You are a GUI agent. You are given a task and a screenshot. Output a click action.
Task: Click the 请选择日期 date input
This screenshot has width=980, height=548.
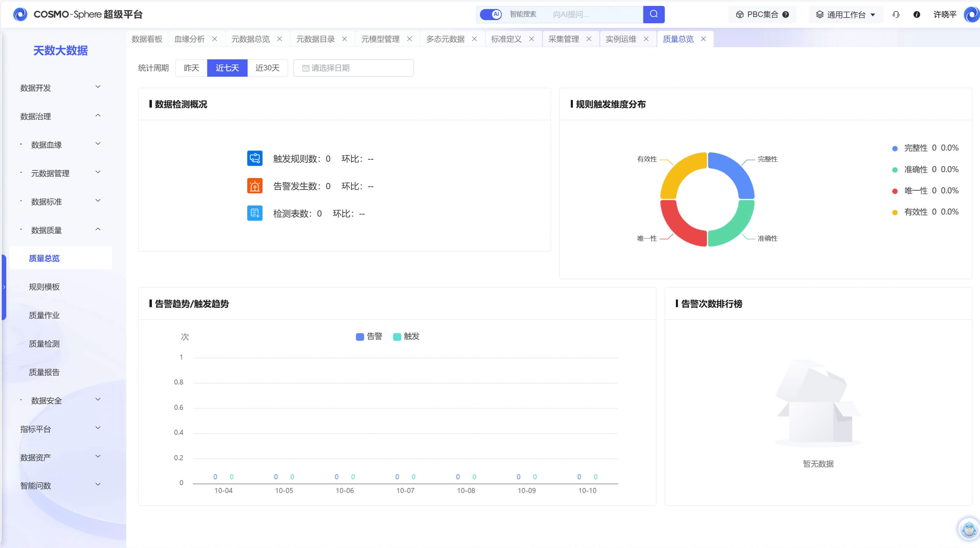(353, 68)
